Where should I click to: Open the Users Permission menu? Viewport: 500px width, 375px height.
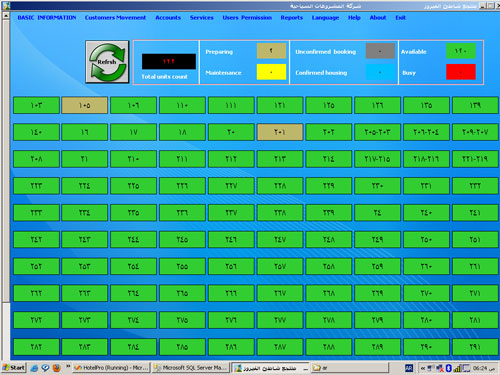(247, 18)
